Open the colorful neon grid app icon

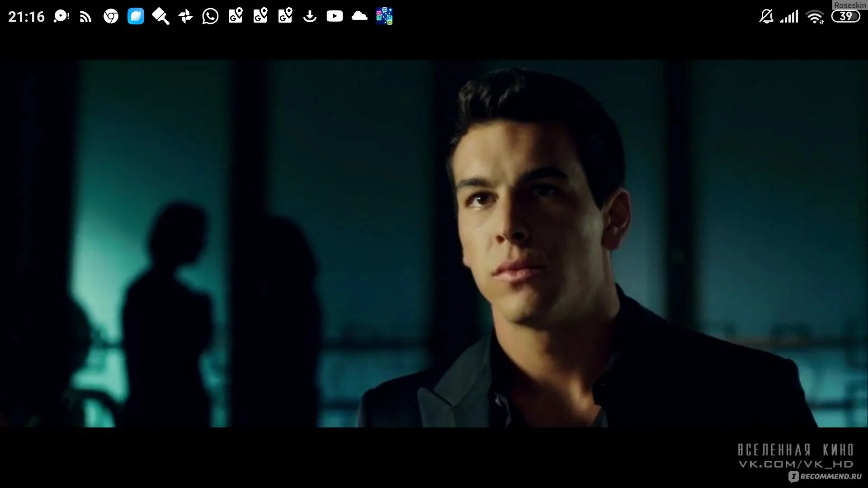click(384, 16)
